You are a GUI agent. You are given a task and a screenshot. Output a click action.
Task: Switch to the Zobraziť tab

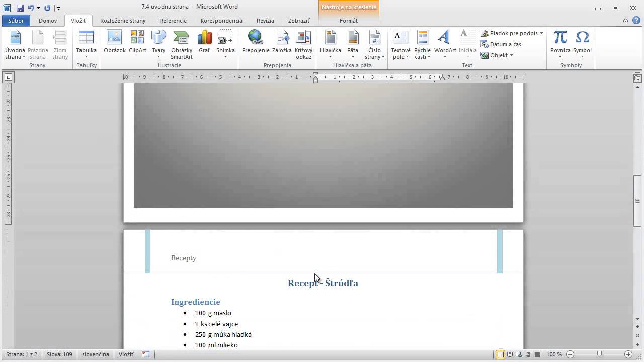click(x=299, y=21)
